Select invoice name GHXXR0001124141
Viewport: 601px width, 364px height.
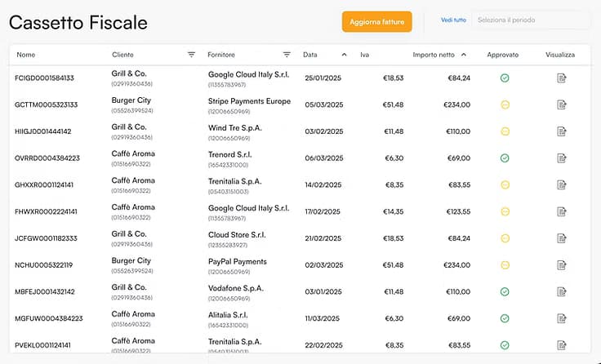44,185
